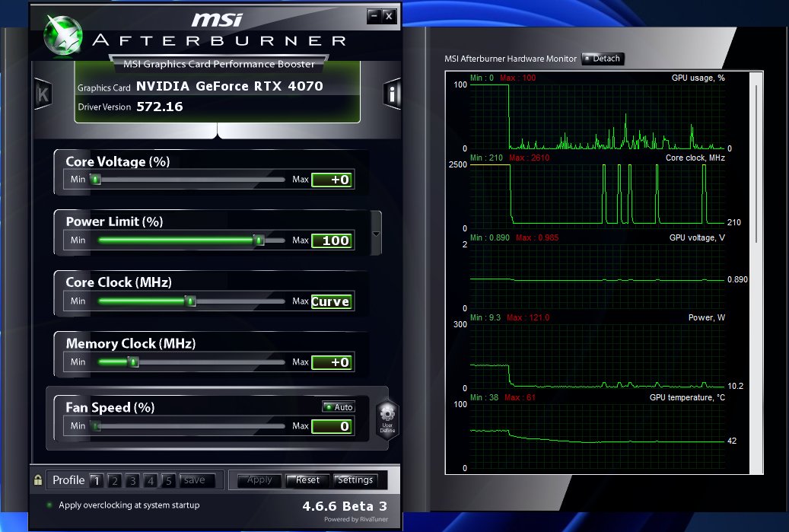Click the Profile label
Screen dimensions: 789x532
[68, 480]
